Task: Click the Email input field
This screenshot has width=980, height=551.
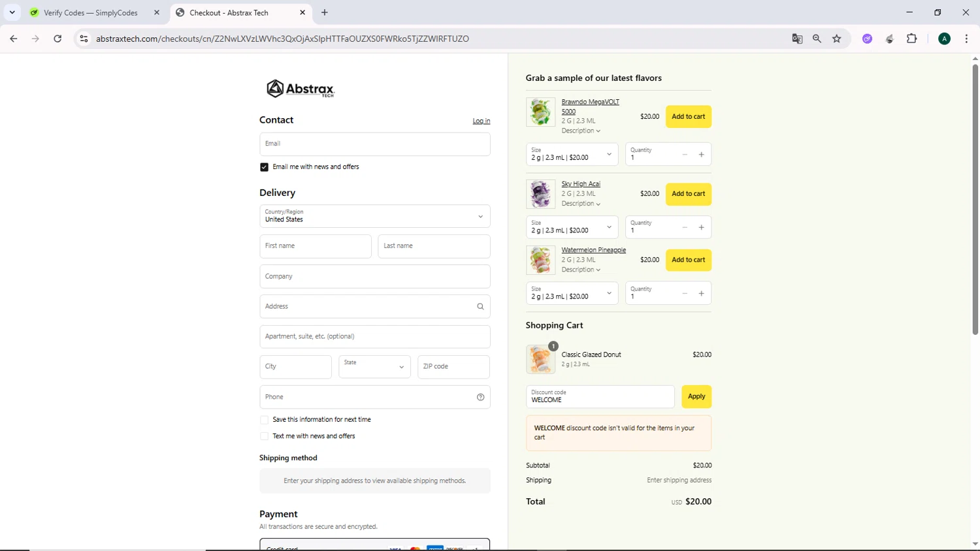Action: pyautogui.click(x=374, y=144)
